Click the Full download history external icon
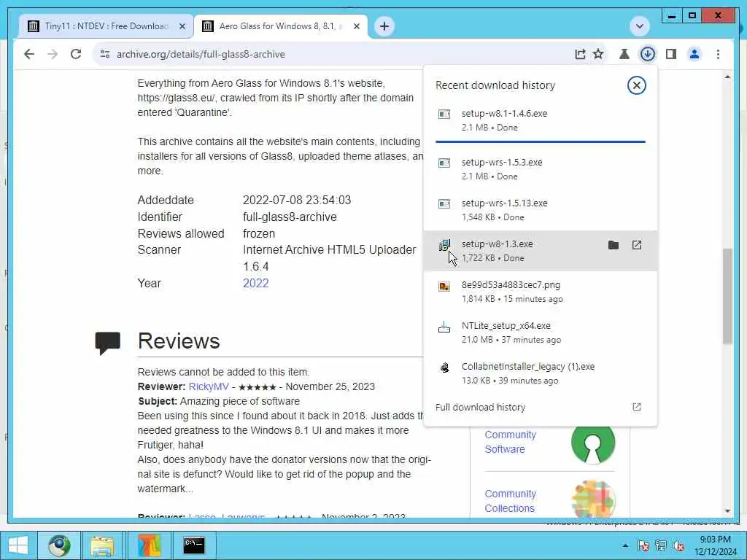 (637, 407)
